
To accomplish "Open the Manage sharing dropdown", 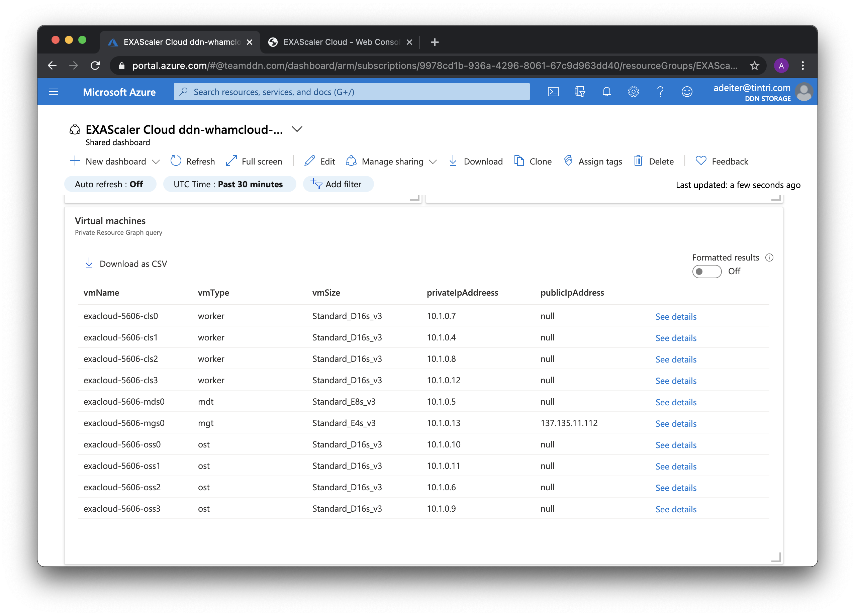I will click(433, 162).
